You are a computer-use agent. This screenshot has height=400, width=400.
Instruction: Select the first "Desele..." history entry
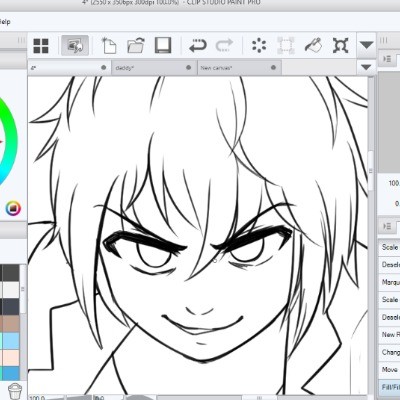point(389,265)
